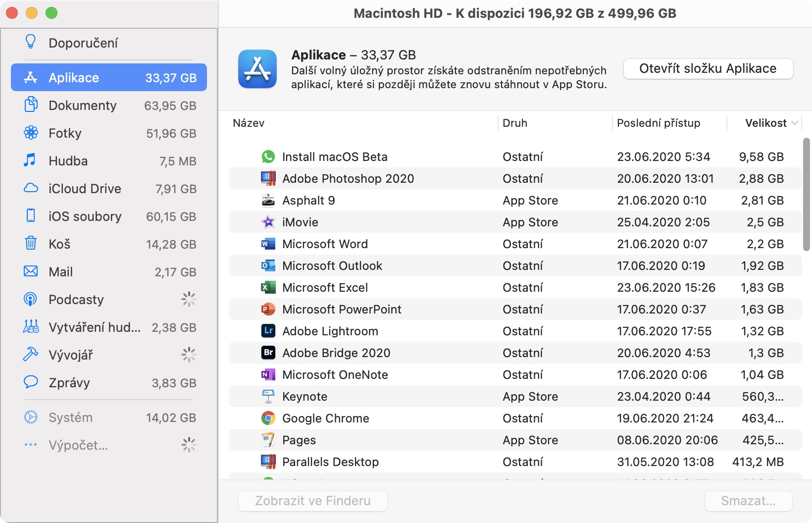812x523 pixels.
Task: Click the Mail envelope icon
Action: point(31,271)
